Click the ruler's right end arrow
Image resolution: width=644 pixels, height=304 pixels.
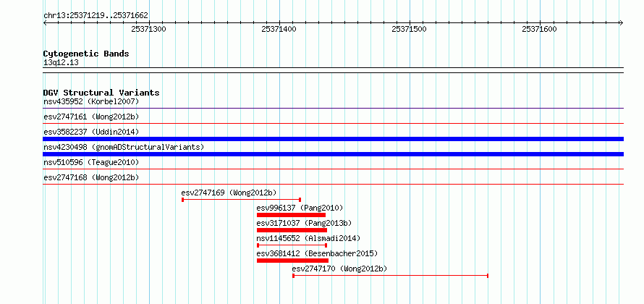[622, 22]
